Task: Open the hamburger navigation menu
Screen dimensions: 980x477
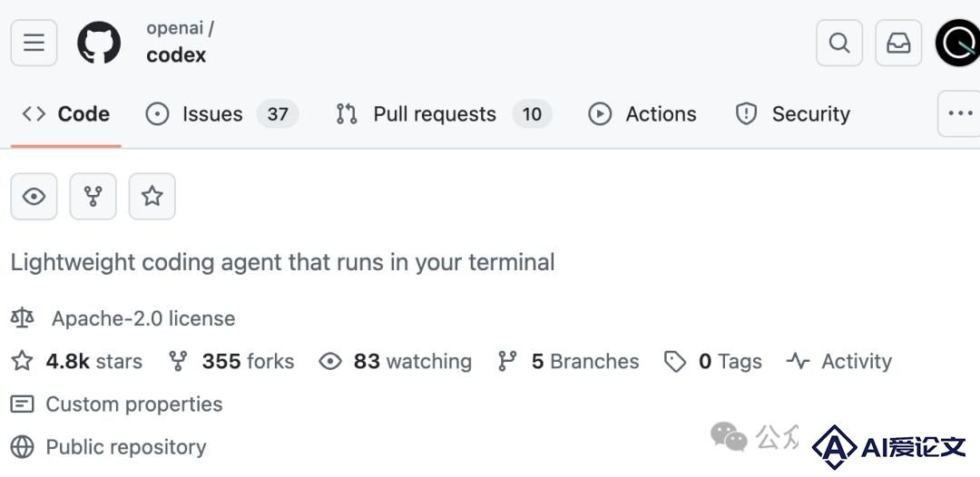Action: 34,44
